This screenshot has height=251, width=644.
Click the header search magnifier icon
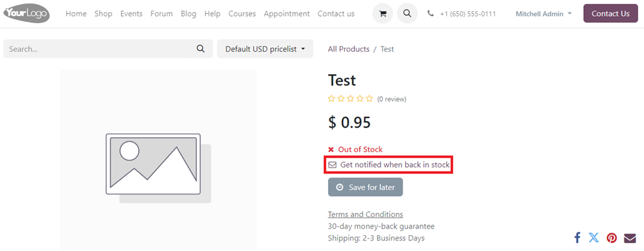[x=407, y=14]
